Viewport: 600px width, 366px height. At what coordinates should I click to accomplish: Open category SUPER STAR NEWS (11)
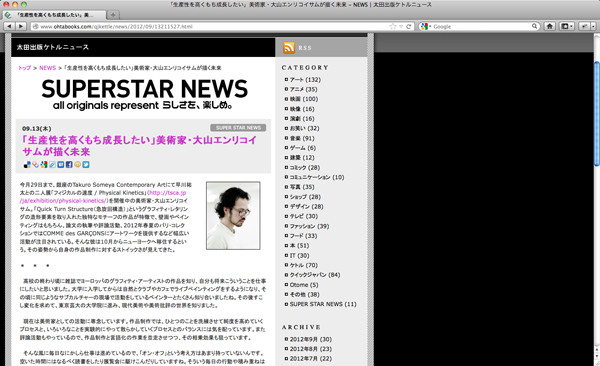tap(323, 304)
